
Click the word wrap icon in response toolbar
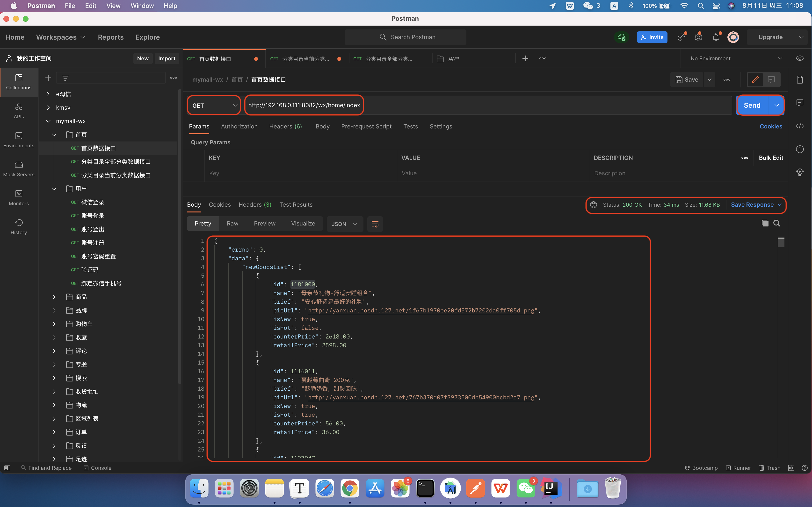point(375,224)
